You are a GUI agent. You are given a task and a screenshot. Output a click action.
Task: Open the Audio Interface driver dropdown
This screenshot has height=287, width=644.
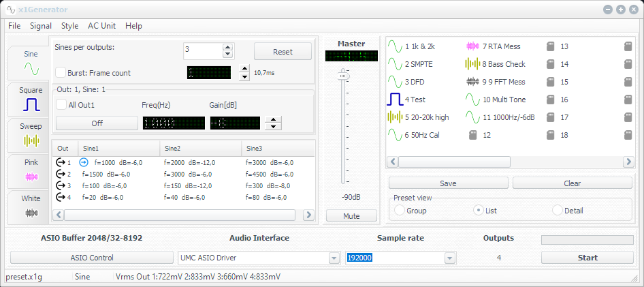point(334,258)
